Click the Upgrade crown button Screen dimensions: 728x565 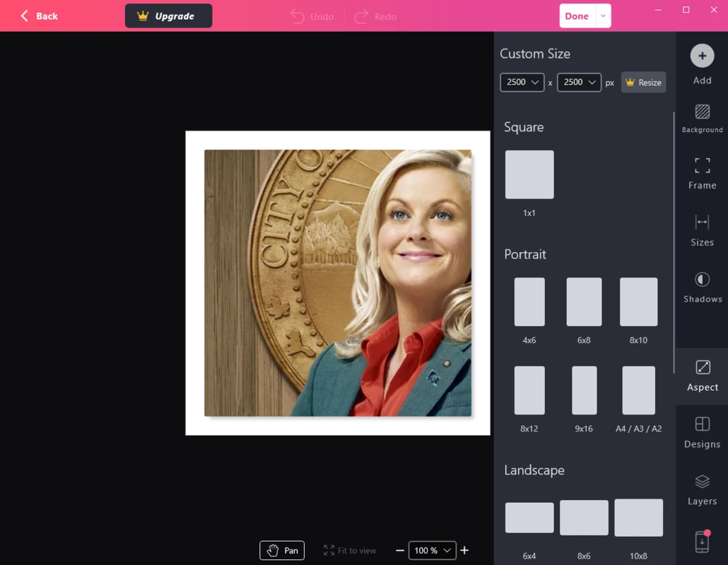168,16
